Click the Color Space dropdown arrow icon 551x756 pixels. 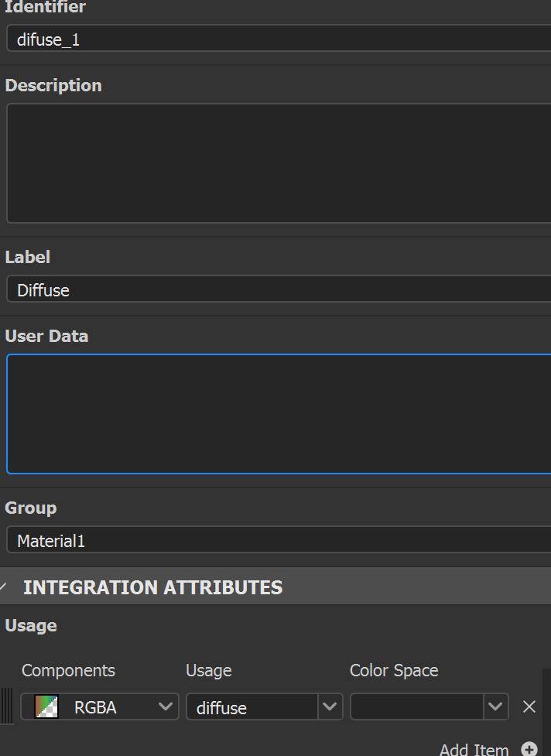tap(495, 706)
